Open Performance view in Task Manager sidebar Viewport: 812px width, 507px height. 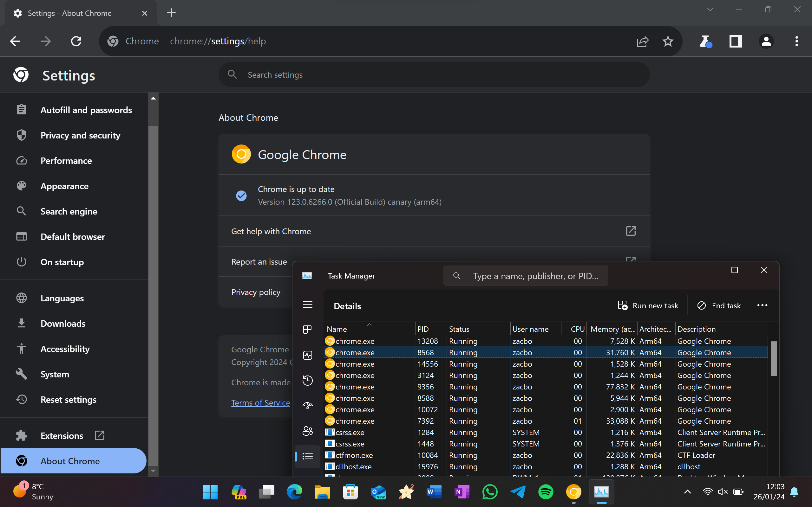(x=307, y=355)
